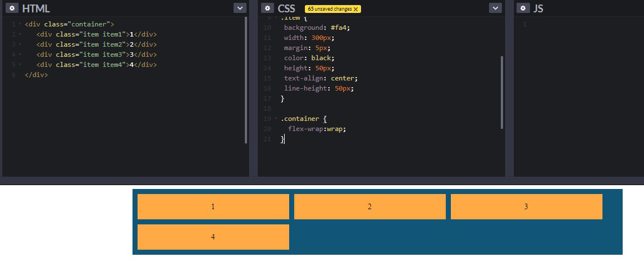Click the closing '</div>' on HTML line 6
This screenshot has height=266, width=644.
36,75
